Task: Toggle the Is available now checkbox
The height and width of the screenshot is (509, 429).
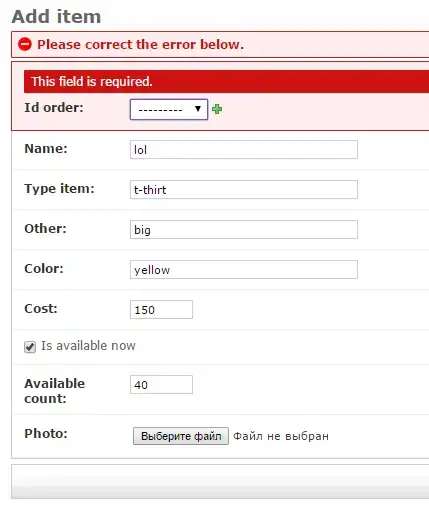Action: pos(30,347)
